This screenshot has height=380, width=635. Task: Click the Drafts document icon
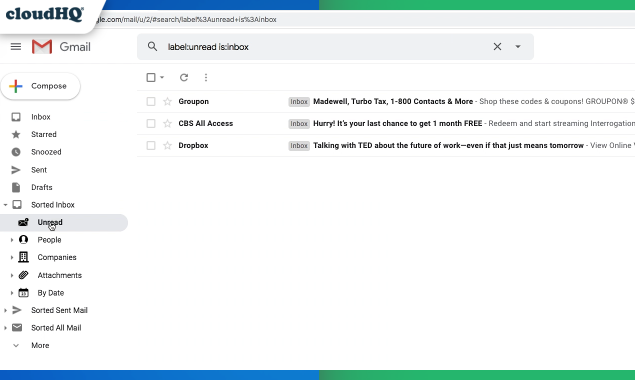click(16, 187)
